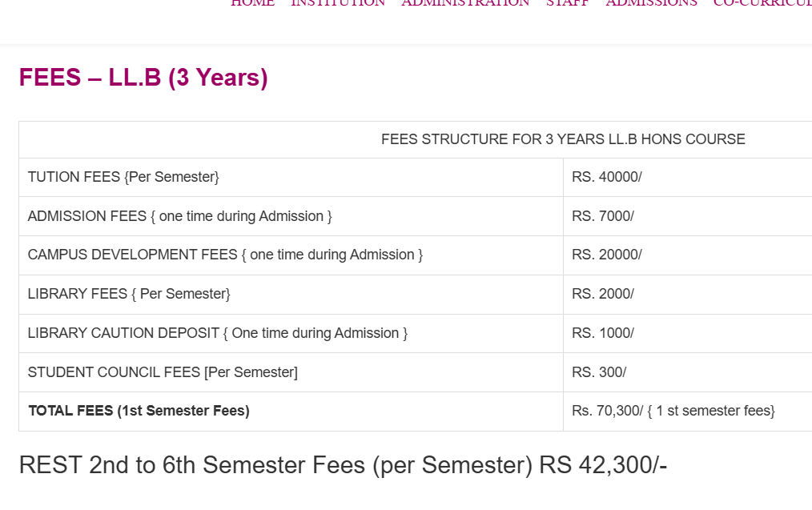This screenshot has height=510, width=812.
Task: Select CAMPUS DEVELOPMENT FEES row label
Action: [225, 255]
